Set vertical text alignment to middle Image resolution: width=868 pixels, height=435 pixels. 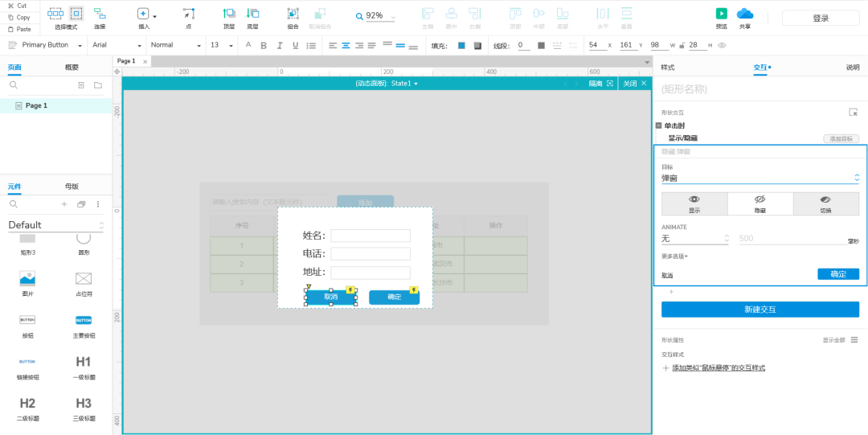click(x=400, y=46)
